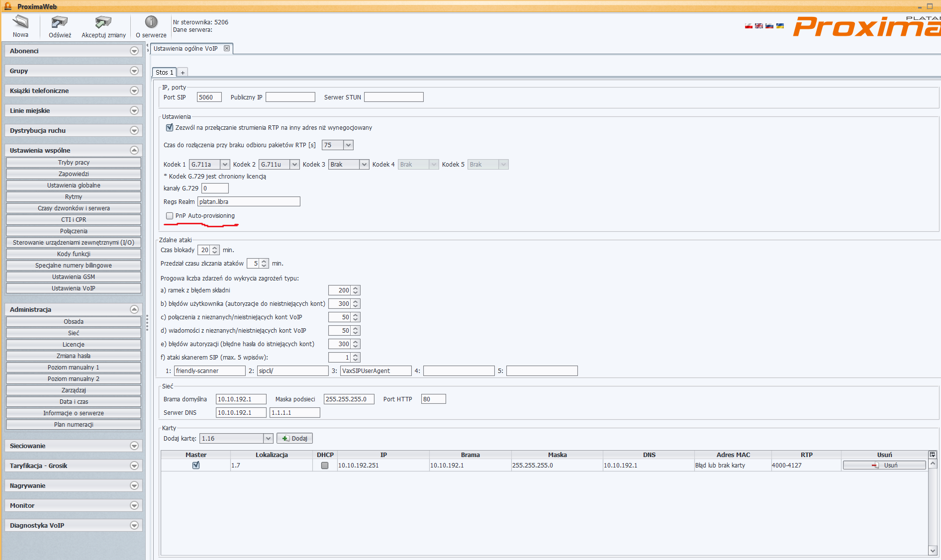Select the Ustawienia ogólne VoIP tab
Viewport: 941px width, 560px height.
(x=186, y=48)
